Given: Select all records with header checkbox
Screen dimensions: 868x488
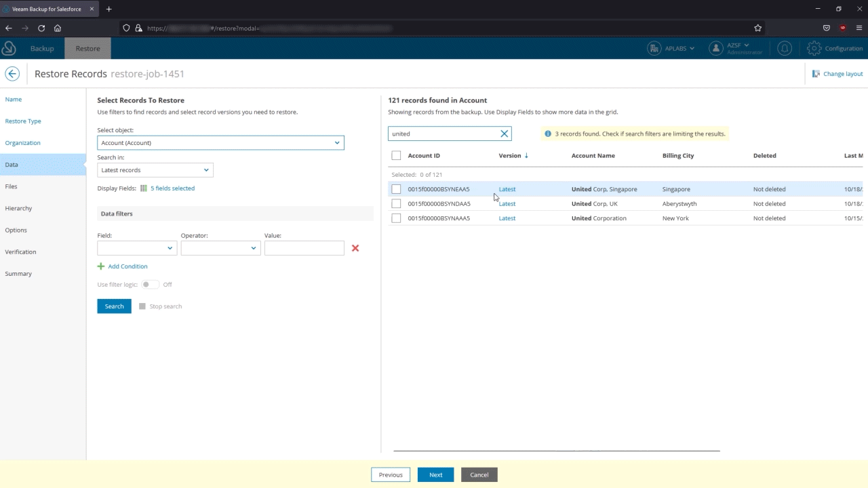Looking at the screenshot, I should (396, 156).
